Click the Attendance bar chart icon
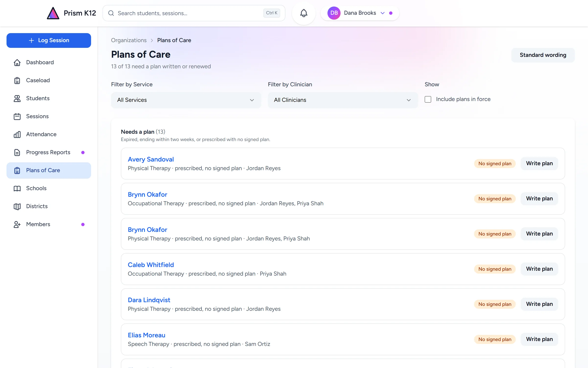The height and width of the screenshot is (368, 588). 17,134
